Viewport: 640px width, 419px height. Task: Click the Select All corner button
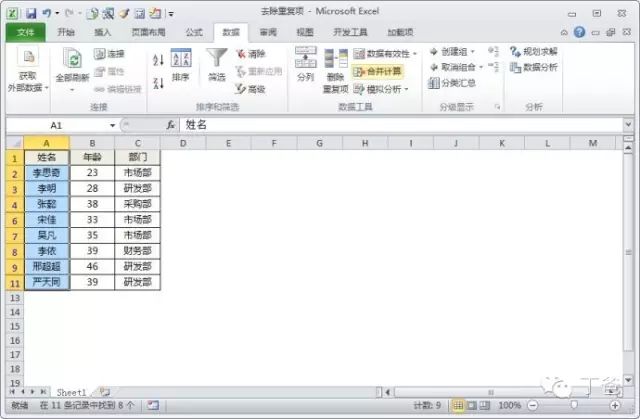tap(15, 143)
